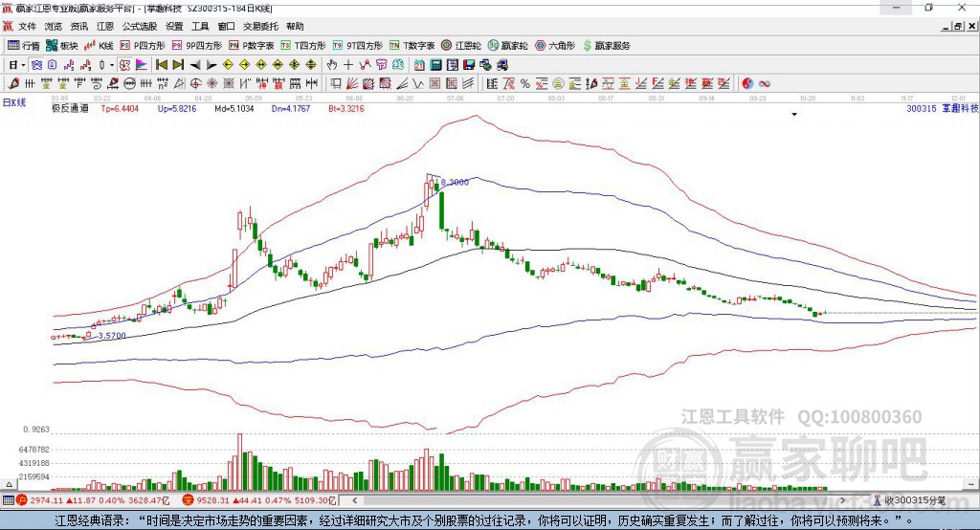The width and height of the screenshot is (980, 530).
Task: Open 赢家服务 with the dollar icon
Action: click(606, 46)
